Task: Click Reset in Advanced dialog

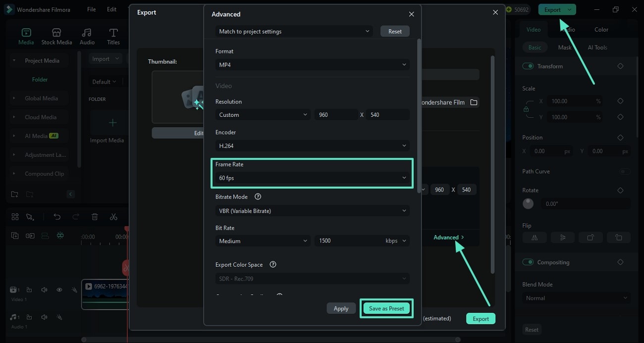Action: pyautogui.click(x=395, y=31)
